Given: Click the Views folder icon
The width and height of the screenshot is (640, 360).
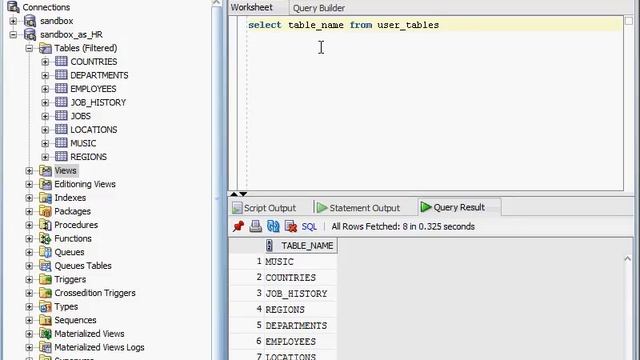Looking at the screenshot, I should click(x=45, y=171).
